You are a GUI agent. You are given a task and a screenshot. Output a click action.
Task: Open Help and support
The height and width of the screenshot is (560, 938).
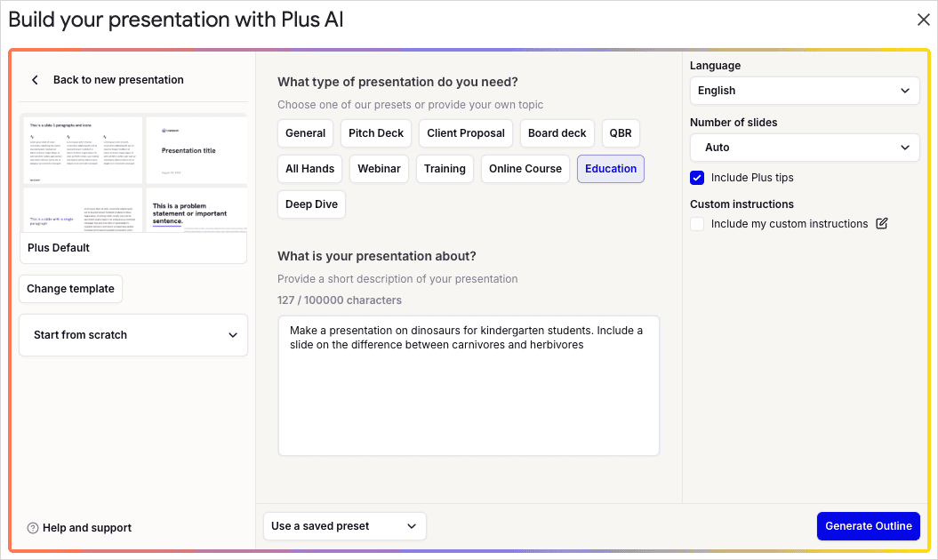(87, 528)
